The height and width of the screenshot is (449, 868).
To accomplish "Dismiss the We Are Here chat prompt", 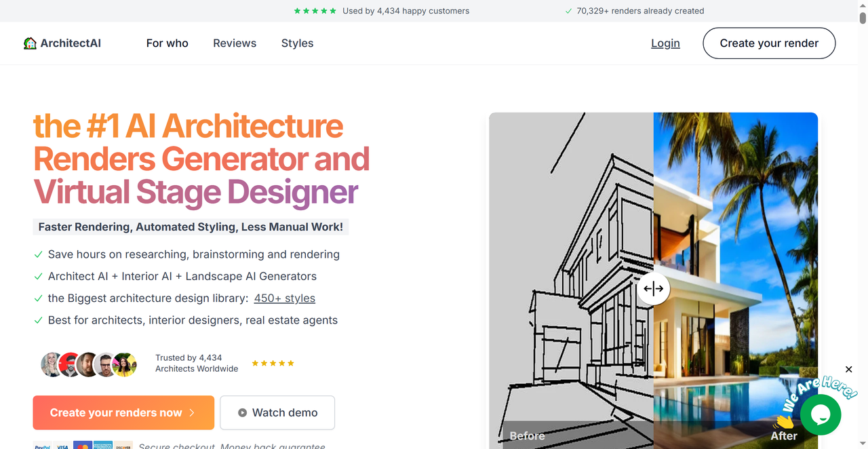I will pyautogui.click(x=848, y=370).
